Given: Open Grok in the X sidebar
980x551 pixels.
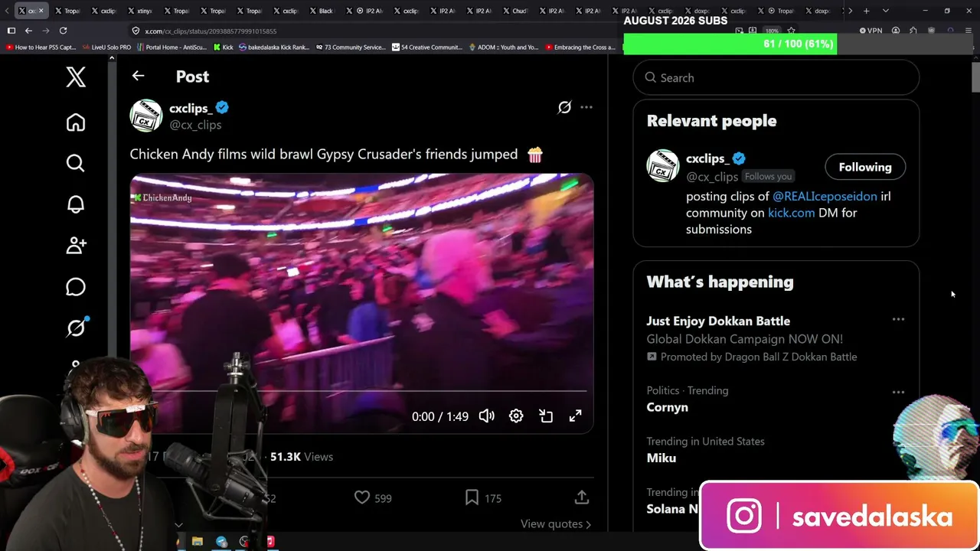Looking at the screenshot, I should [x=76, y=328].
